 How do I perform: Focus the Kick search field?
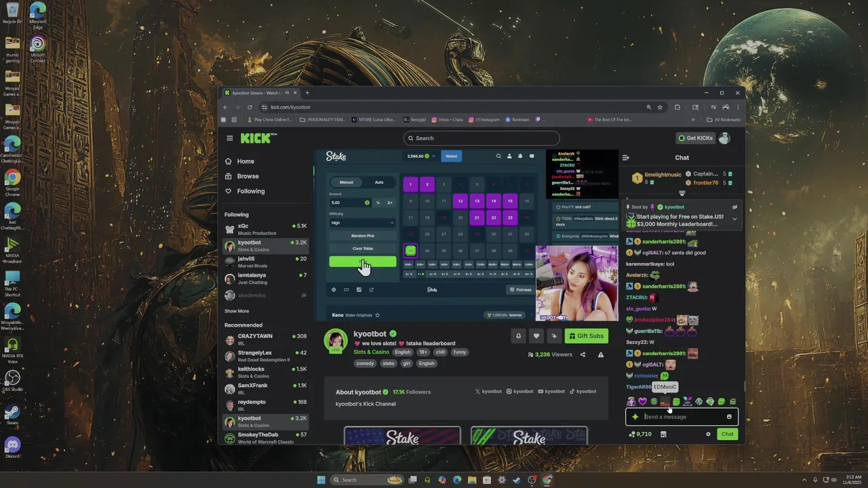pos(481,138)
